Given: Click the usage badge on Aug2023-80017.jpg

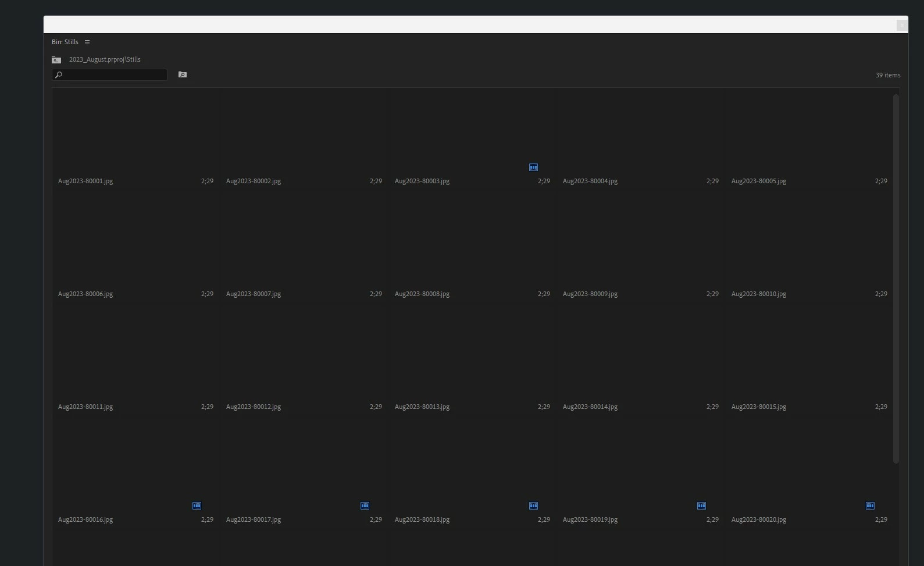Looking at the screenshot, I should pyautogui.click(x=365, y=506).
